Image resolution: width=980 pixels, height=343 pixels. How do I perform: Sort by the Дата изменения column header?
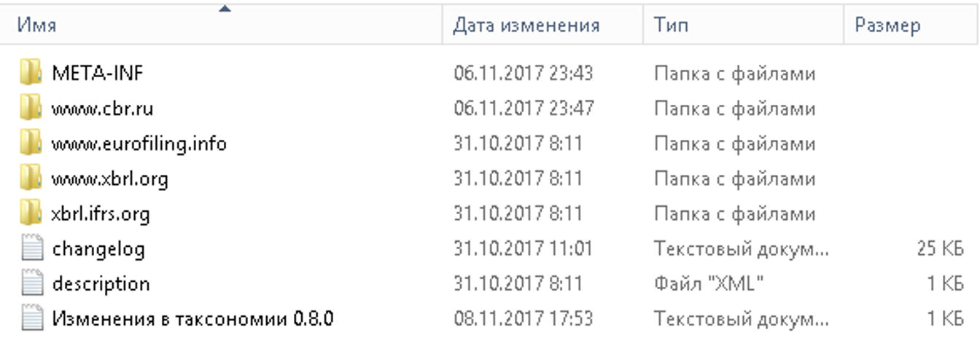tap(526, 25)
